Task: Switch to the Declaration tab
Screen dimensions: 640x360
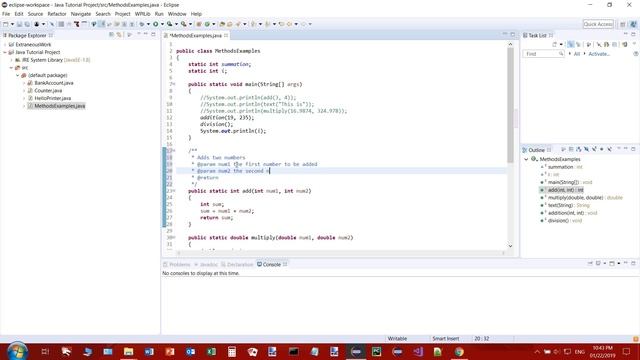Action: (x=237, y=264)
